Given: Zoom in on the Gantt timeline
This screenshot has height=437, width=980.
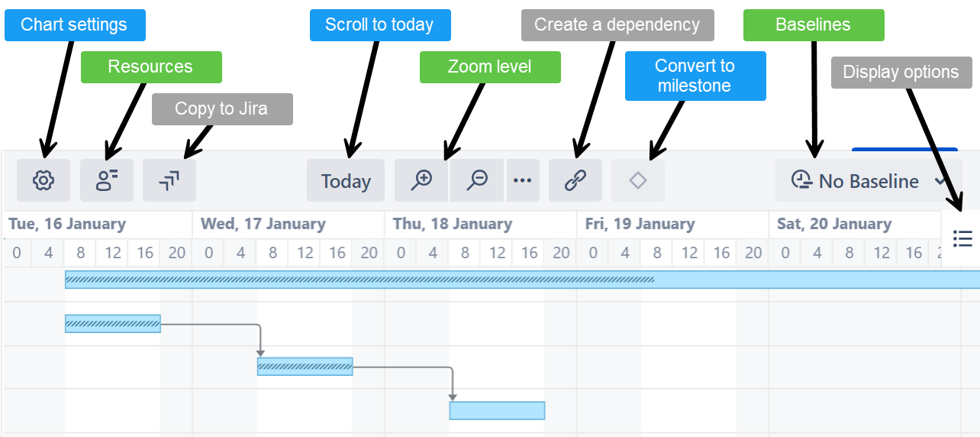Looking at the screenshot, I should click(421, 180).
